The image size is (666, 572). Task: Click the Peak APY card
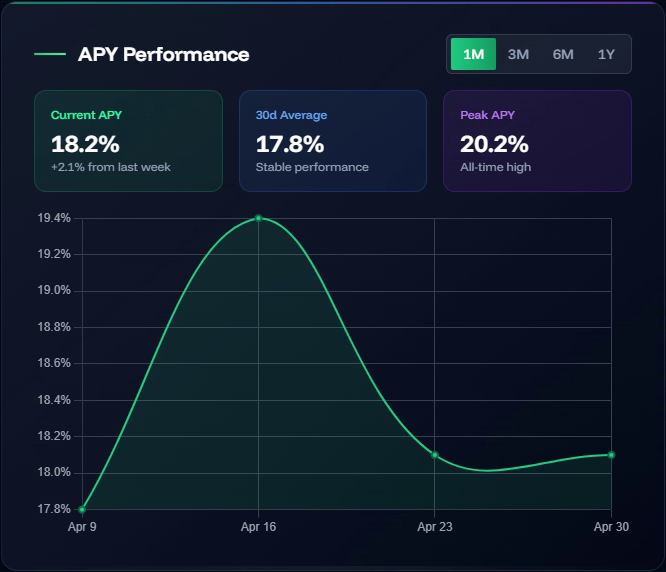pyautogui.click(x=537, y=141)
